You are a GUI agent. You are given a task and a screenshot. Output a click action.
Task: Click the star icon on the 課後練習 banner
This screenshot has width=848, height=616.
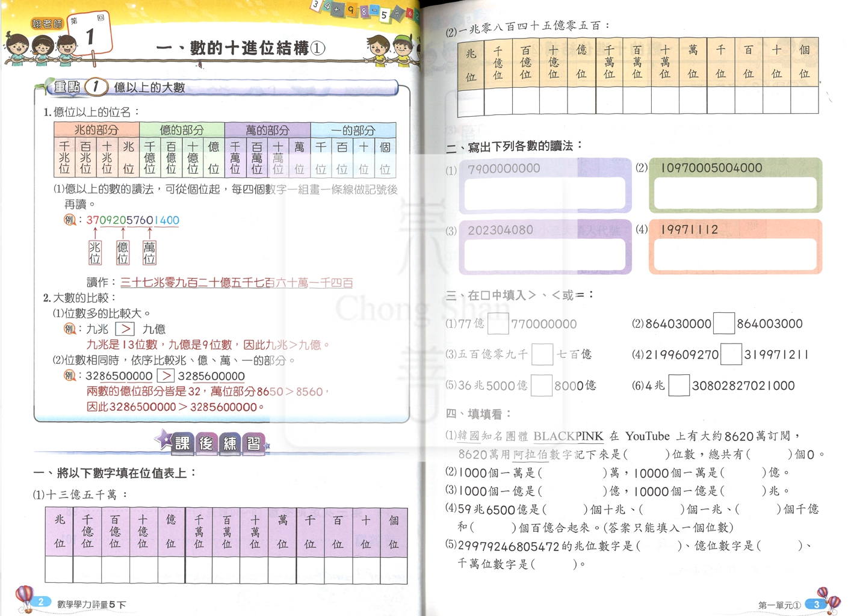coord(163,440)
